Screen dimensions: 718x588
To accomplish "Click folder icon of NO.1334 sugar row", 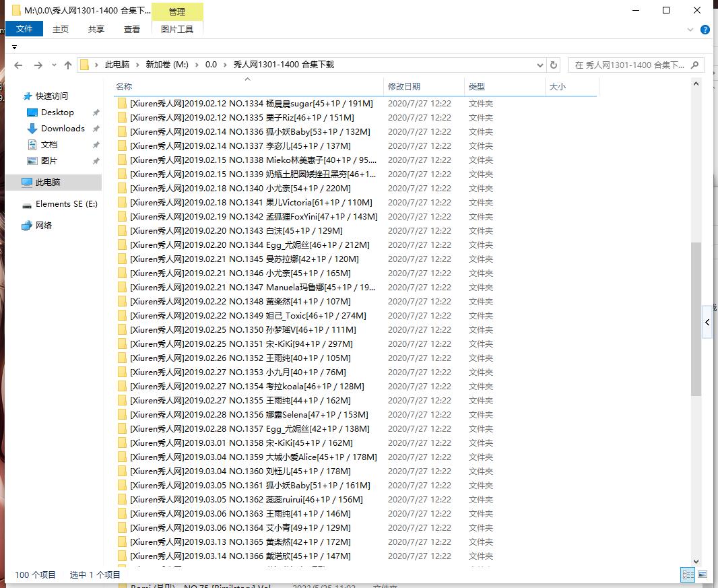I will click(x=123, y=104).
